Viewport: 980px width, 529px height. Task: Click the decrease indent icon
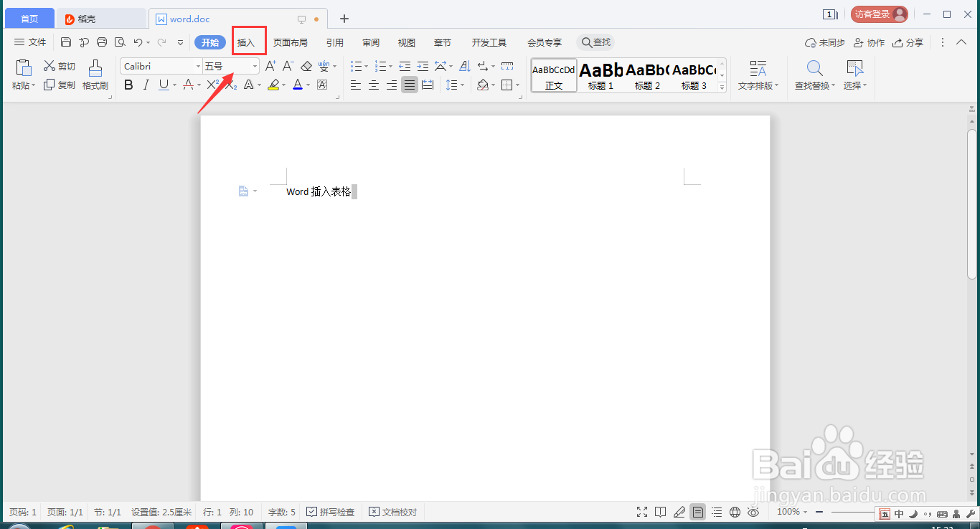(404, 65)
